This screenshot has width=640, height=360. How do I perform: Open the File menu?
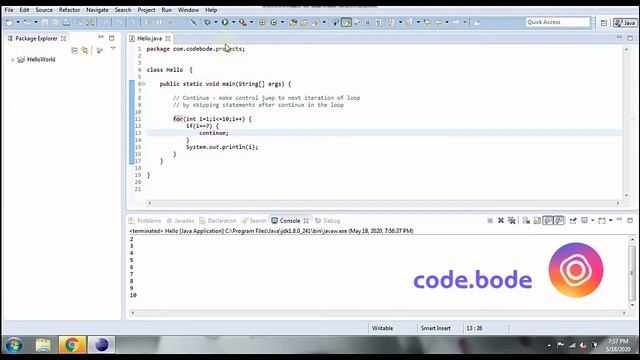point(9,10)
